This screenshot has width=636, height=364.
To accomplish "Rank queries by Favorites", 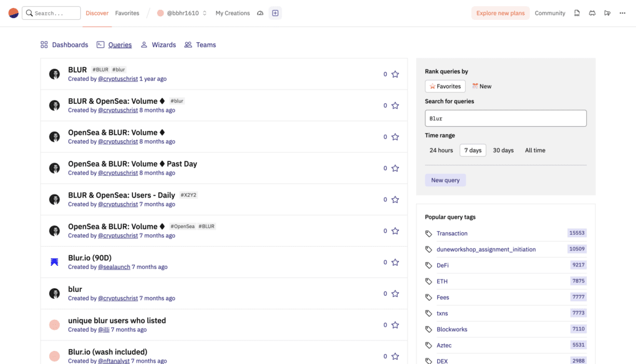I will pyautogui.click(x=445, y=86).
